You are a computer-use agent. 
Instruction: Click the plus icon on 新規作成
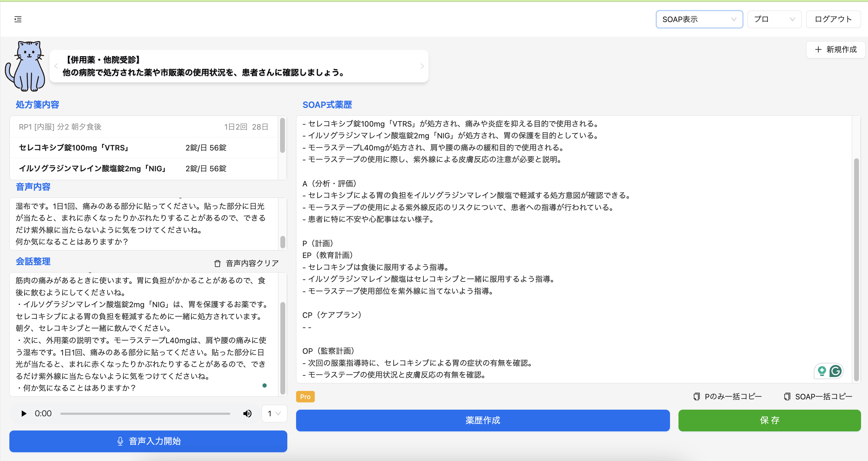click(818, 50)
